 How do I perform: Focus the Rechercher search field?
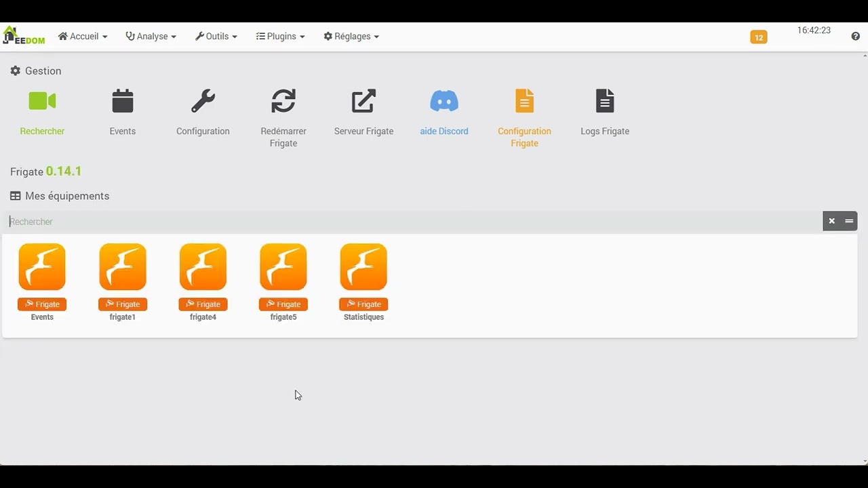pyautogui.click(x=413, y=222)
